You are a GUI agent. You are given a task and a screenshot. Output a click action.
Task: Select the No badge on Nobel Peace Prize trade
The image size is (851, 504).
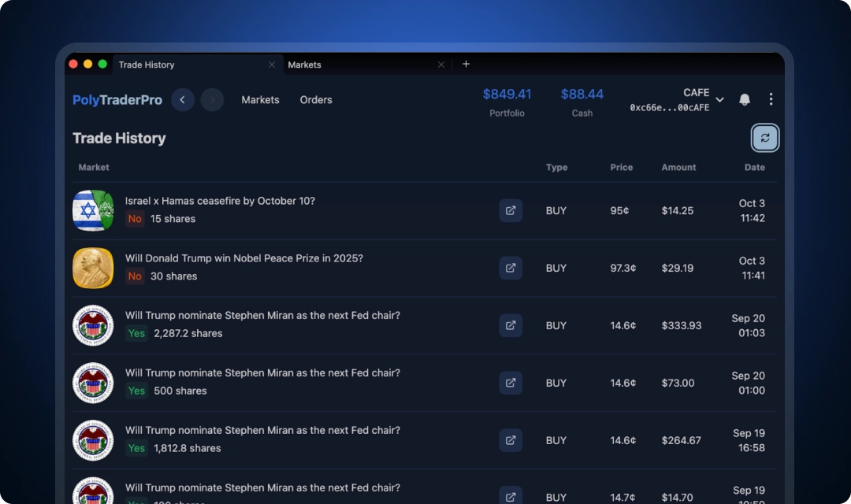coord(134,276)
